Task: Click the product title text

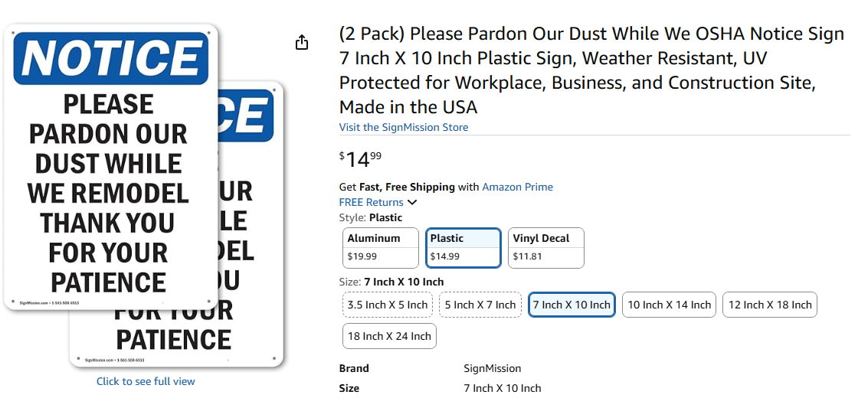Action: click(x=591, y=70)
